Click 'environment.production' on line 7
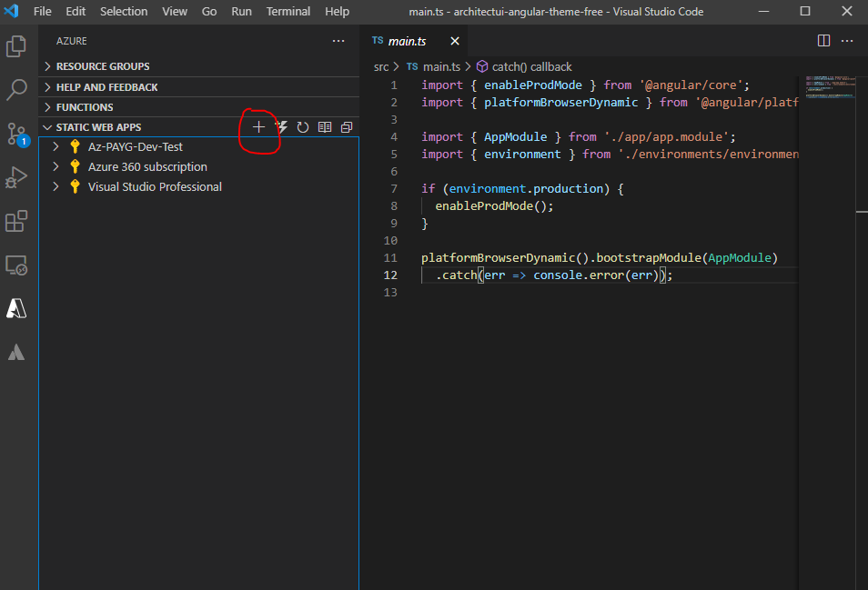Image resolution: width=868 pixels, height=590 pixels. [525, 188]
